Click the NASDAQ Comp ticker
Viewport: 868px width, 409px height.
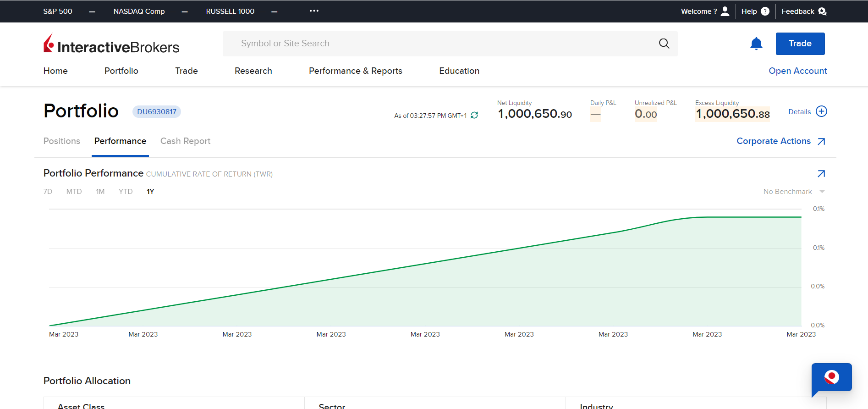(x=139, y=11)
